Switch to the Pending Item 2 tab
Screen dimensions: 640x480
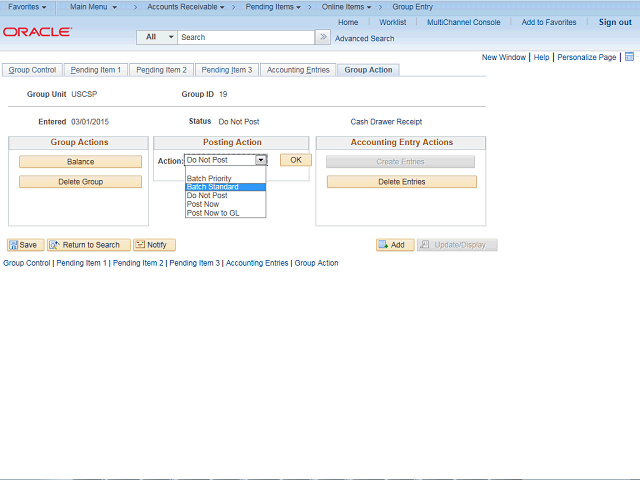[x=161, y=70]
